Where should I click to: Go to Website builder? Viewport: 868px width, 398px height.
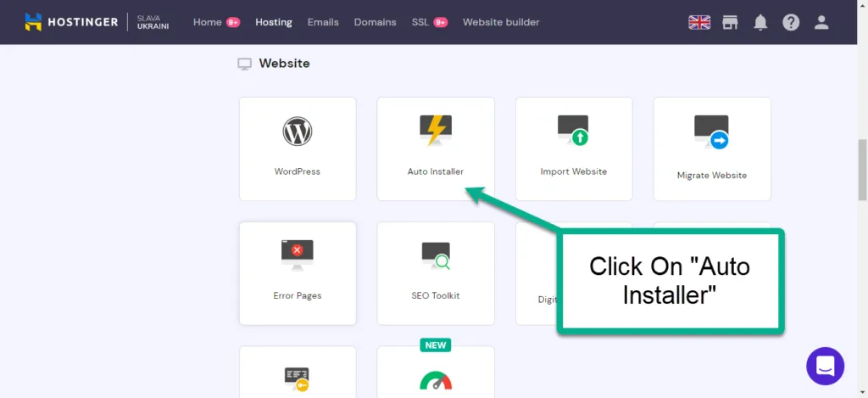(x=501, y=22)
